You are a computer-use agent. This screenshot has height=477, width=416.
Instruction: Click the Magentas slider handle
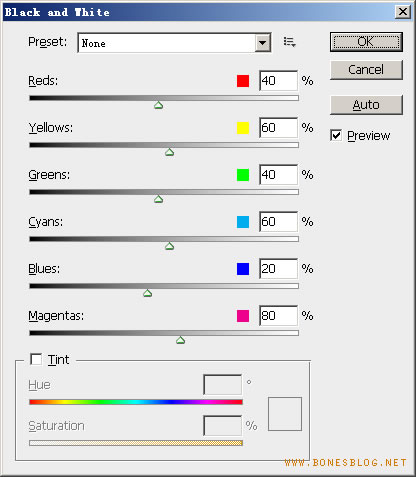181,340
